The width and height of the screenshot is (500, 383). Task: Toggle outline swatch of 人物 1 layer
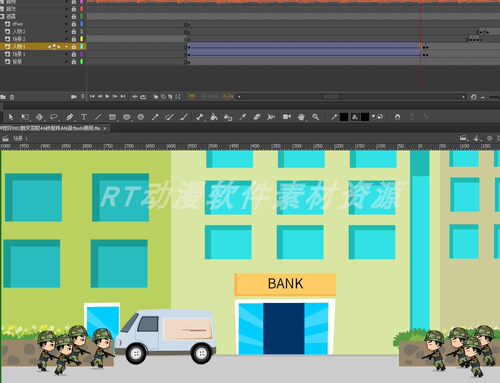click(82, 47)
